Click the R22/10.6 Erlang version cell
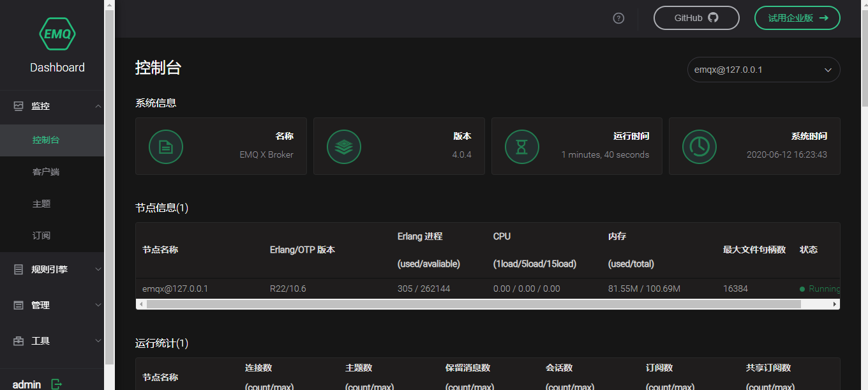The height and width of the screenshot is (390, 868). [288, 289]
